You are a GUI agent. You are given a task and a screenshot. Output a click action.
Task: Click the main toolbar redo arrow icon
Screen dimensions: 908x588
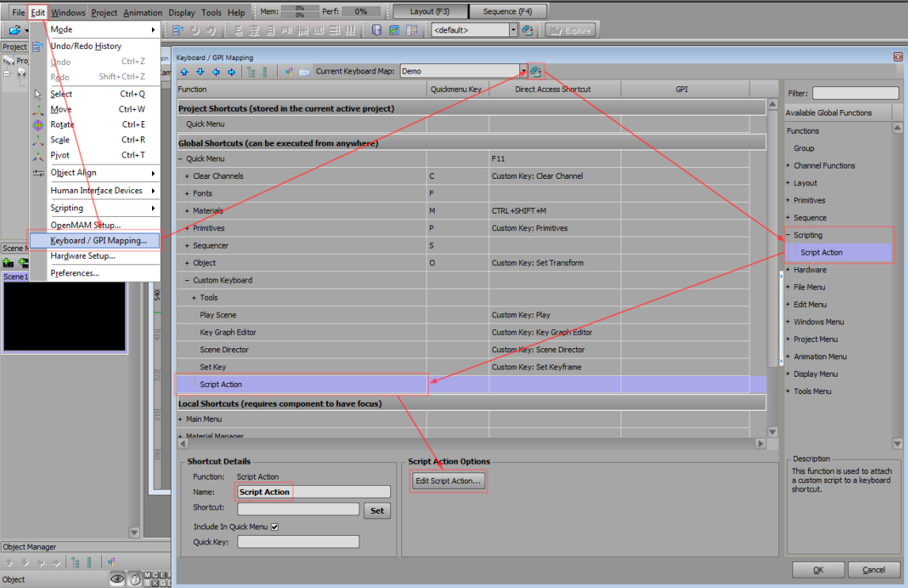(211, 30)
